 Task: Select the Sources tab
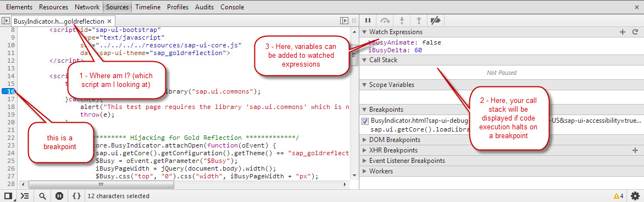tap(117, 7)
